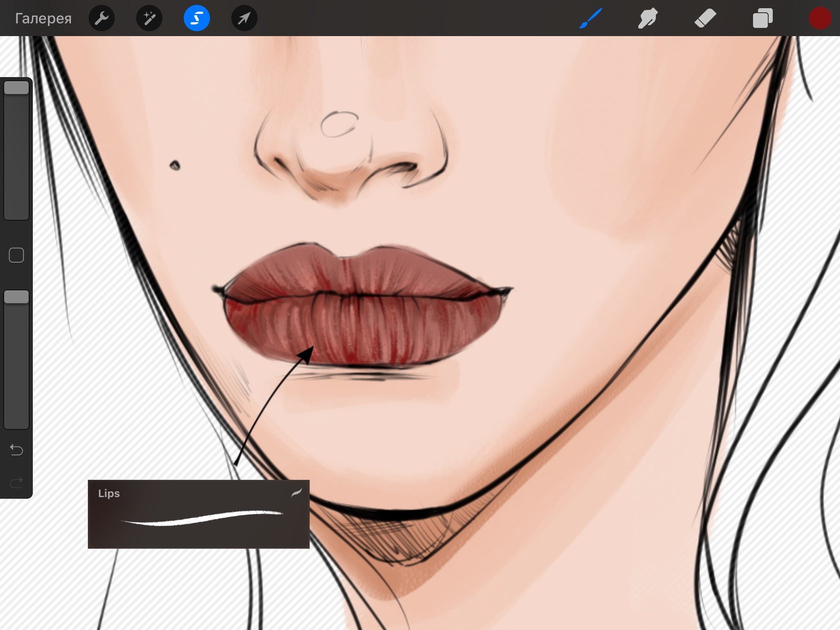Open the Adjustments magic wand menu
The image size is (840, 630).
click(149, 18)
